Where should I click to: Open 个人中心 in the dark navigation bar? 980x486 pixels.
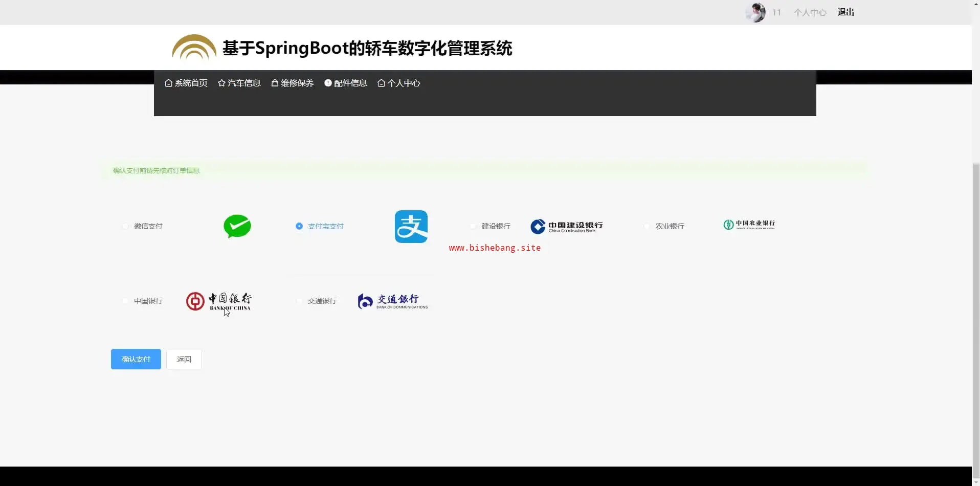pyautogui.click(x=399, y=83)
